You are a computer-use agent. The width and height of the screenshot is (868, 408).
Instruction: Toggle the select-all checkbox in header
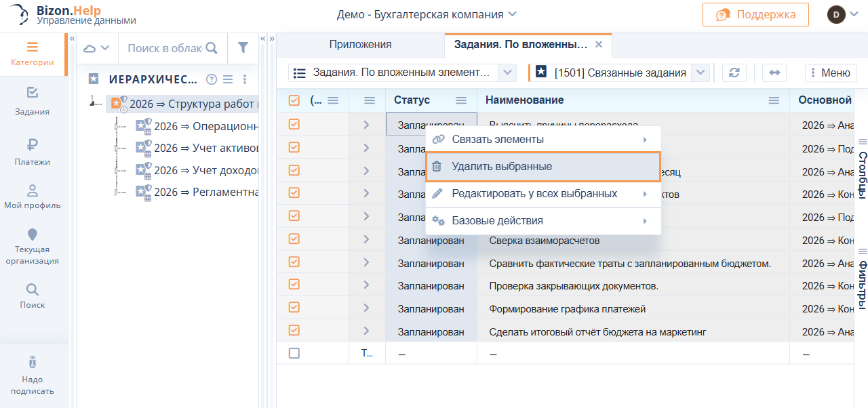click(x=294, y=100)
